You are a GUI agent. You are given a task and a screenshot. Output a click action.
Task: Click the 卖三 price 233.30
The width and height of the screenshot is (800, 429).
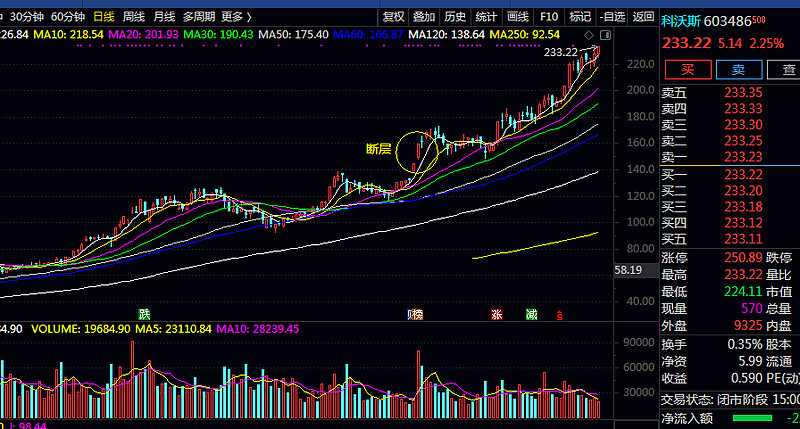click(x=743, y=125)
